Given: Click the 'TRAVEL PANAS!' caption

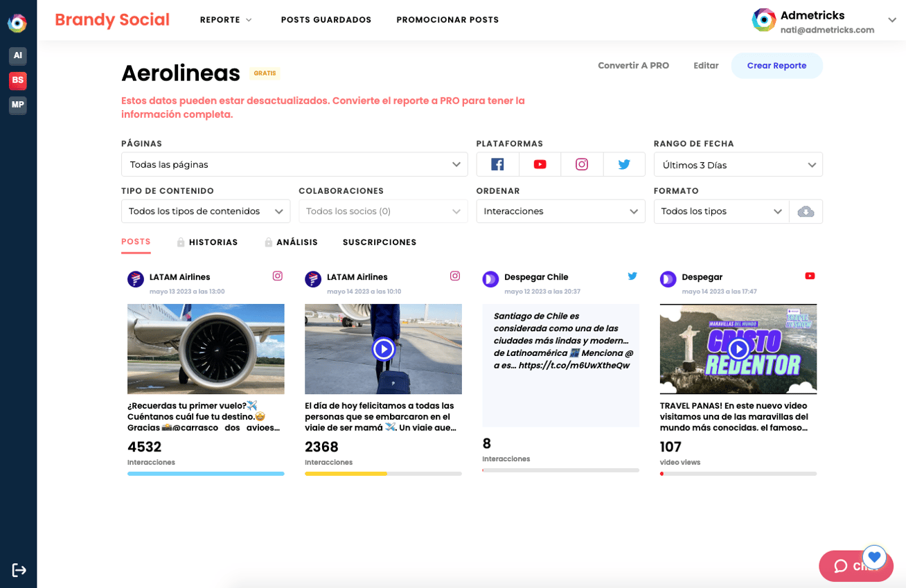Looking at the screenshot, I should click(x=734, y=417).
